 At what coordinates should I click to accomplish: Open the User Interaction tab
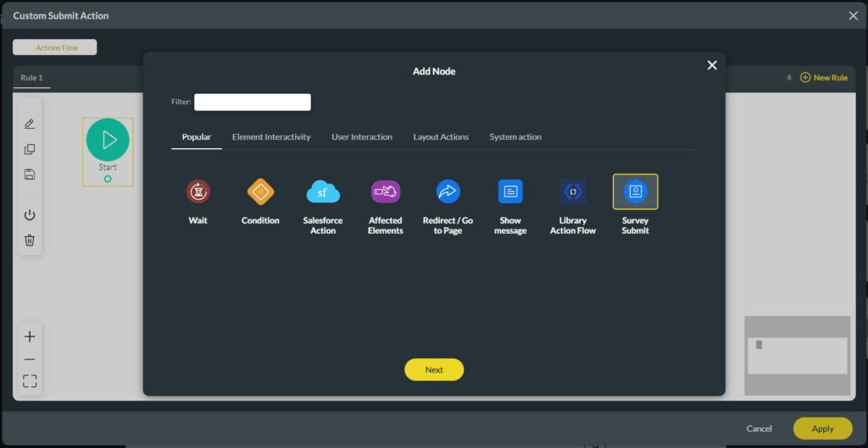pos(362,137)
